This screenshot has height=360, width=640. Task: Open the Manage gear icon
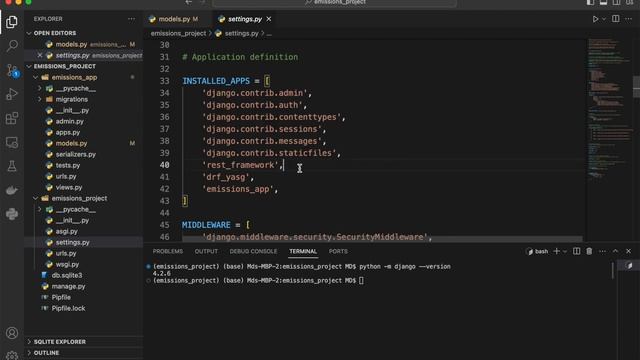tap(12, 355)
